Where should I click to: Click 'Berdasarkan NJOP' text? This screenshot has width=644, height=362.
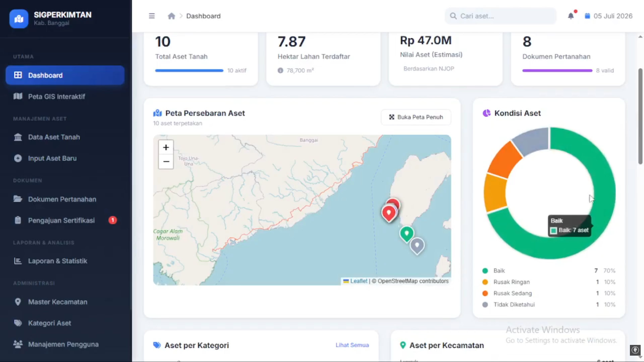click(429, 68)
